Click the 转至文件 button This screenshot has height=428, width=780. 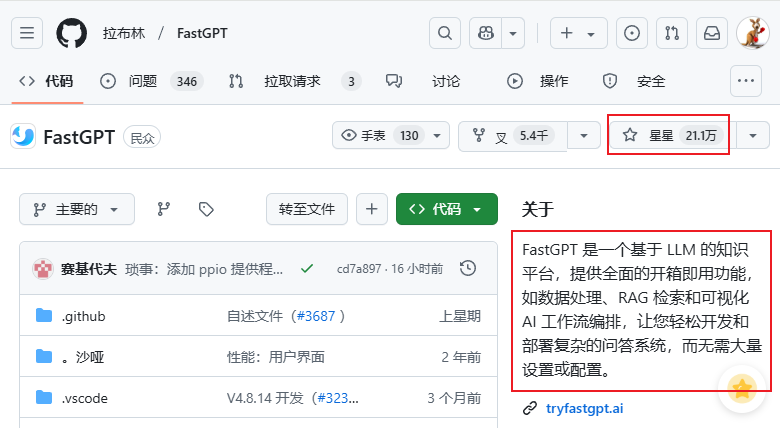(x=307, y=209)
